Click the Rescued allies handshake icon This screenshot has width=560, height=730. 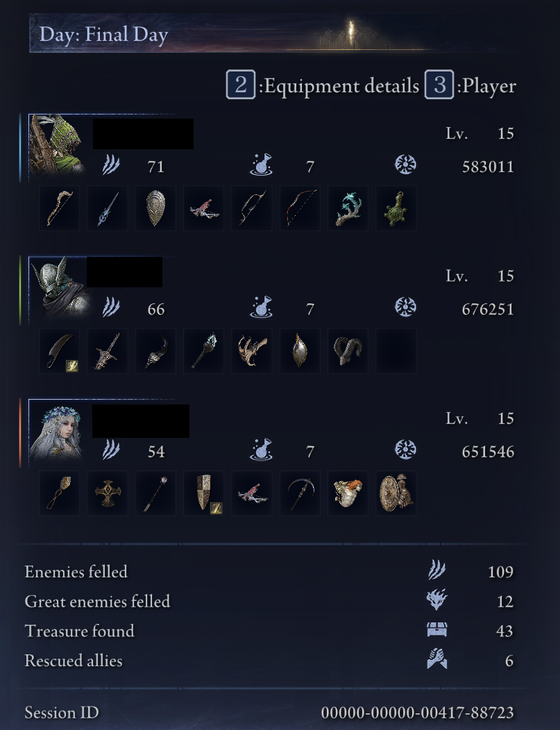436,659
